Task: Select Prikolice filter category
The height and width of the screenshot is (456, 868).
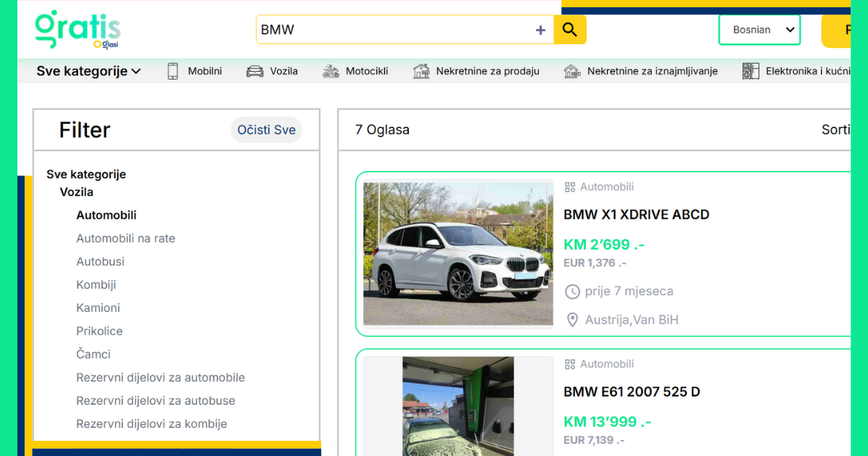Action: point(100,331)
